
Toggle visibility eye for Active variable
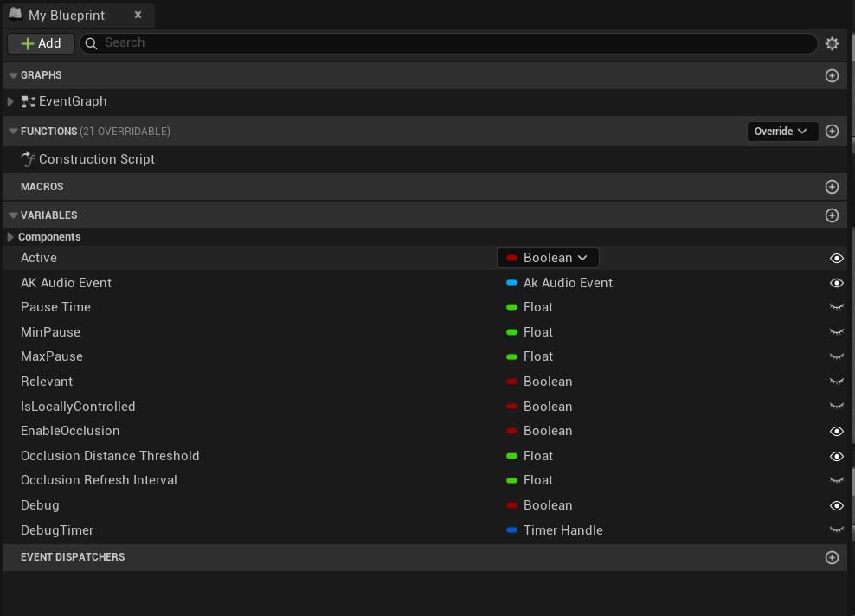coord(837,259)
